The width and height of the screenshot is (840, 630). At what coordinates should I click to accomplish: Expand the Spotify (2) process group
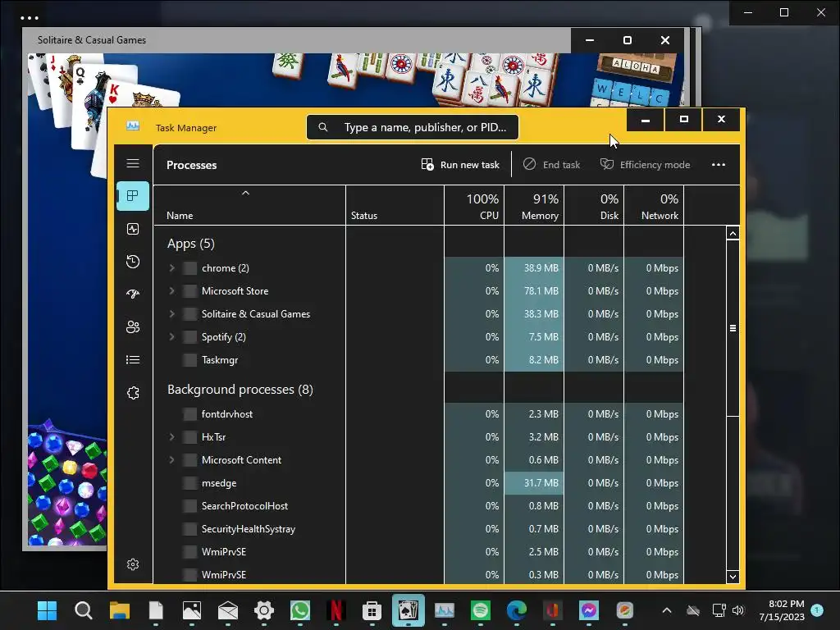coord(172,337)
